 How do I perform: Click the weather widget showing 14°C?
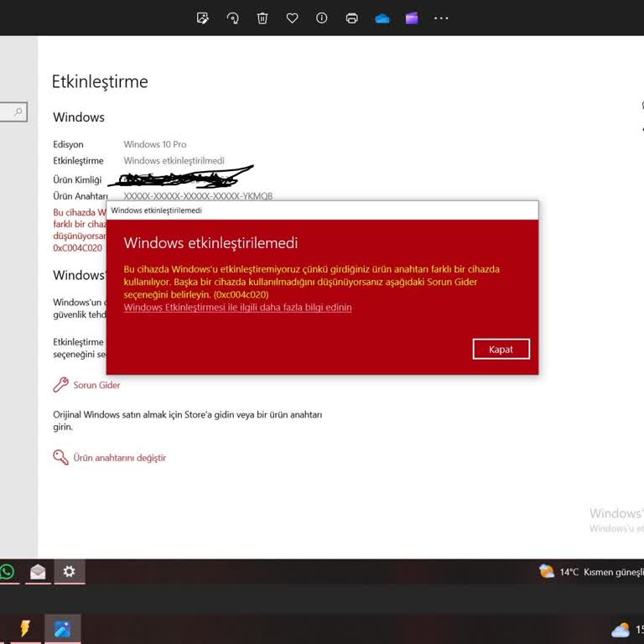[x=591, y=572]
